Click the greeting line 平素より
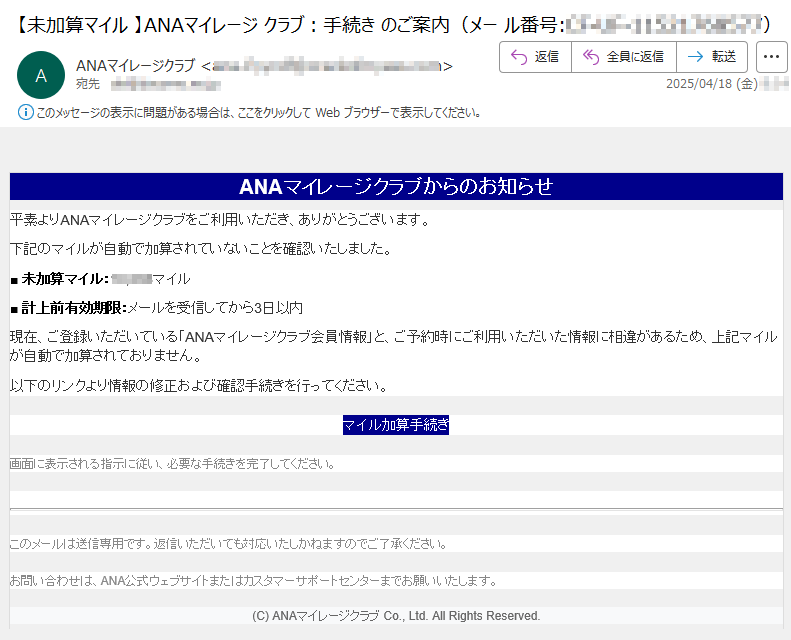Screen dimensions: 791x640 pos(220,220)
